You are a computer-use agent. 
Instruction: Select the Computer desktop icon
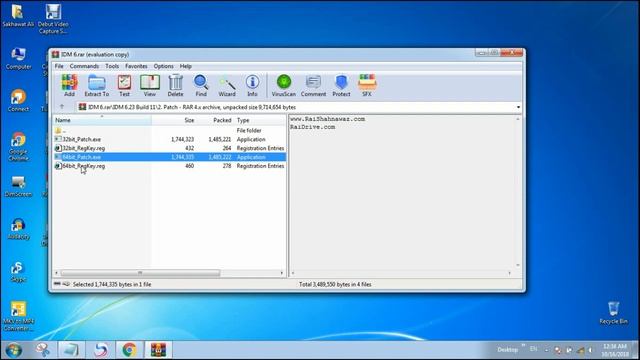18,58
